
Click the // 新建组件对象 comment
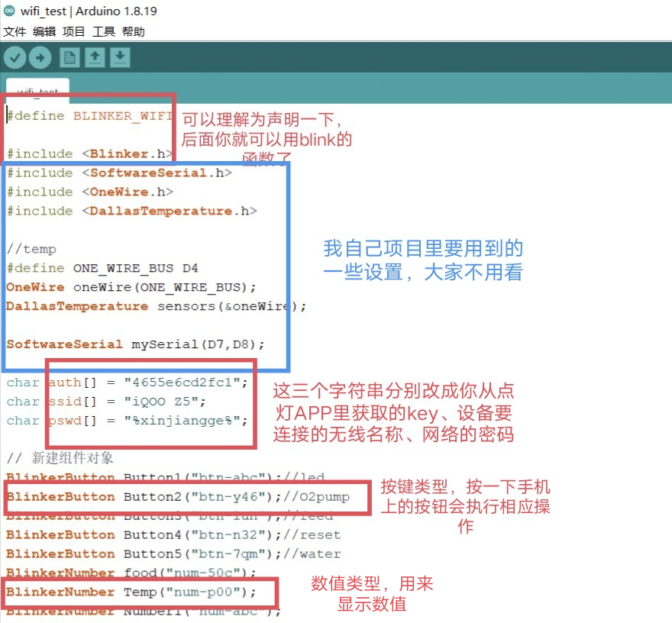coord(60,458)
